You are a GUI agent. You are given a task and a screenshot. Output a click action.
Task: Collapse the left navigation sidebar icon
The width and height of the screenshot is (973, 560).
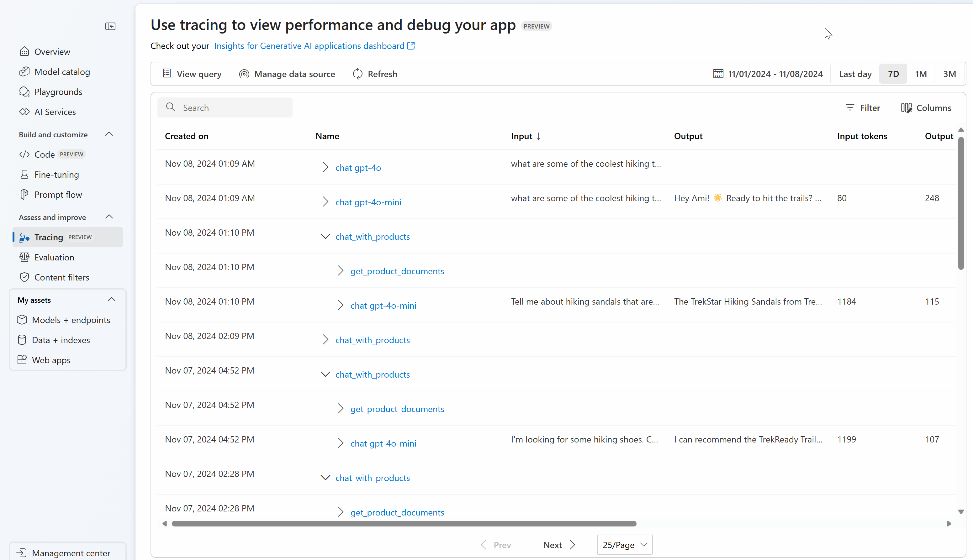[110, 26]
